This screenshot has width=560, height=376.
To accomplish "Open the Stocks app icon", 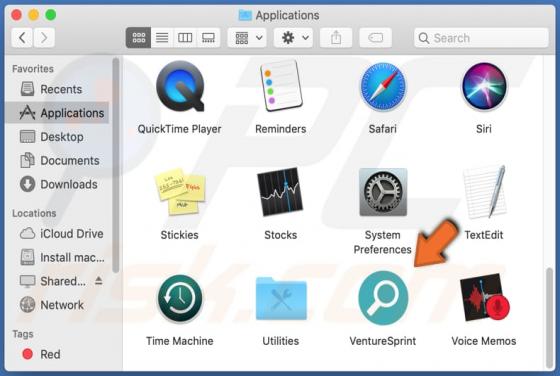I will 280,192.
